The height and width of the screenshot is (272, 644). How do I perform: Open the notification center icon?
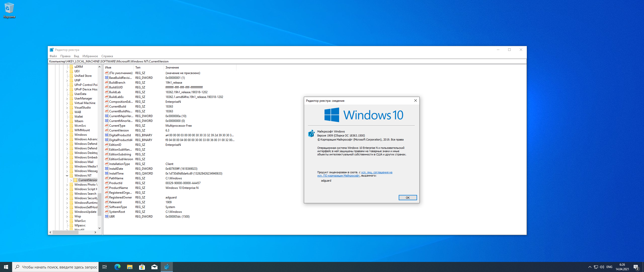636,267
